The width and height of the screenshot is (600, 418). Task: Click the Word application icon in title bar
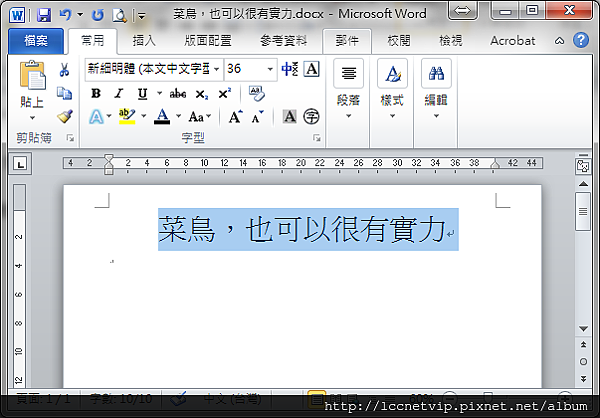pyautogui.click(x=18, y=15)
